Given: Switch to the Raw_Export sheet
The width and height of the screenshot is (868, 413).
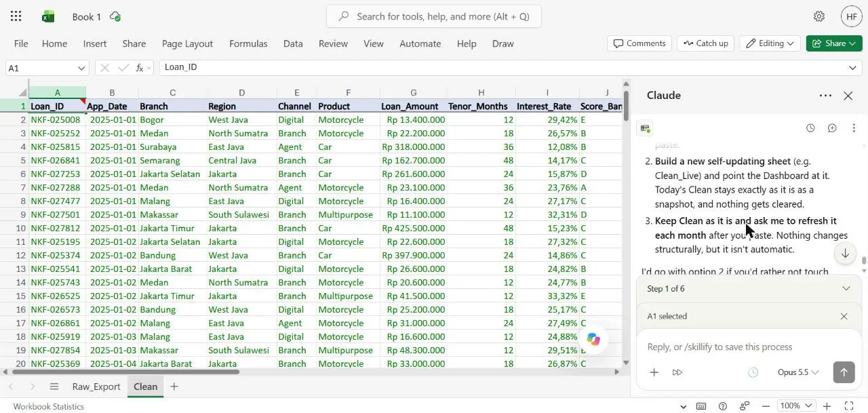Looking at the screenshot, I should coord(96,387).
